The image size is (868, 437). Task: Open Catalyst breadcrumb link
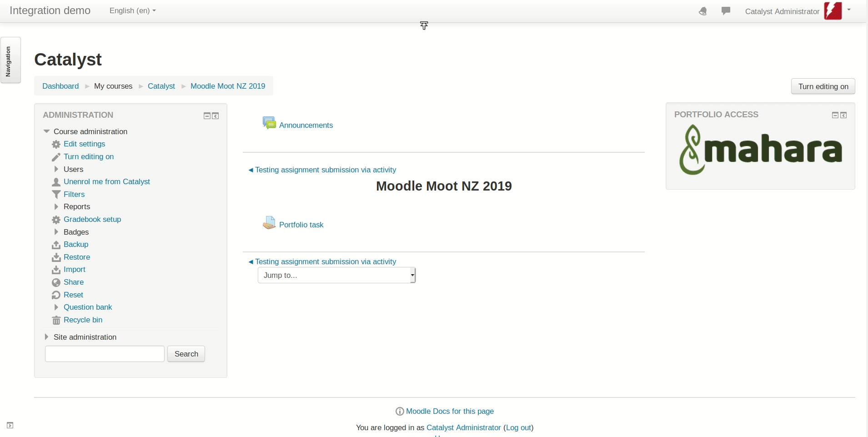pos(161,86)
